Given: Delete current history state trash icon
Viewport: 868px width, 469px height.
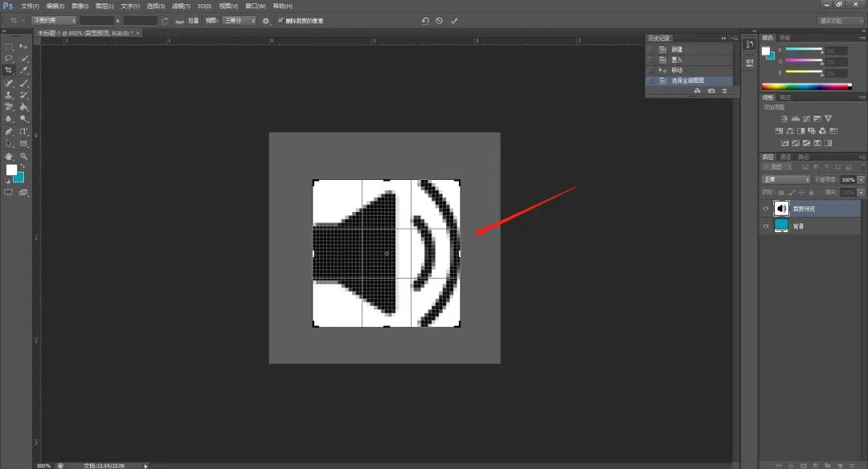Looking at the screenshot, I should pos(724,91).
